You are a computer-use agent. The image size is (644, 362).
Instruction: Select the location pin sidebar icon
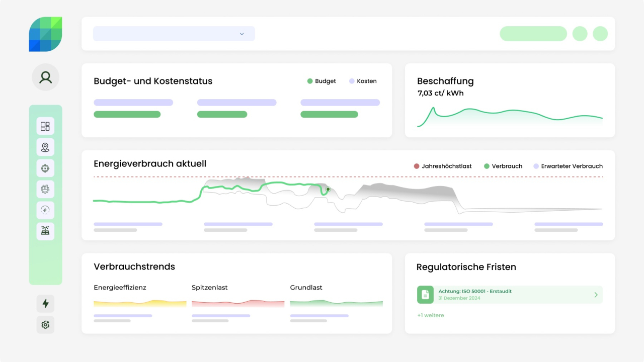point(45,147)
